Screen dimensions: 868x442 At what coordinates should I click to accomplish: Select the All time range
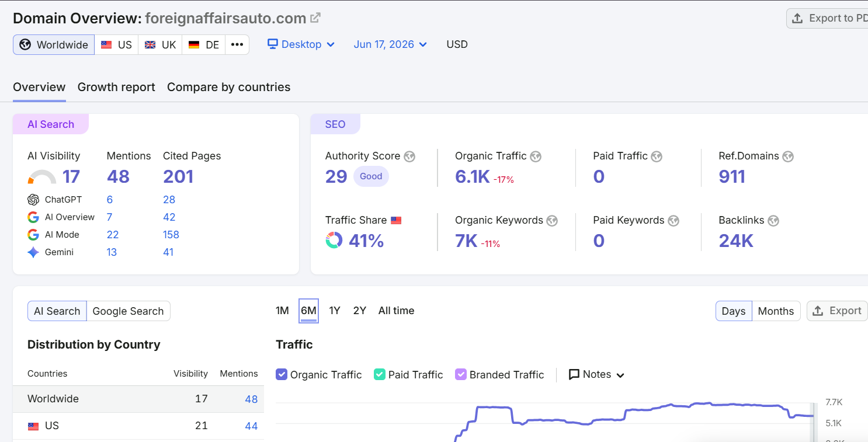point(396,311)
